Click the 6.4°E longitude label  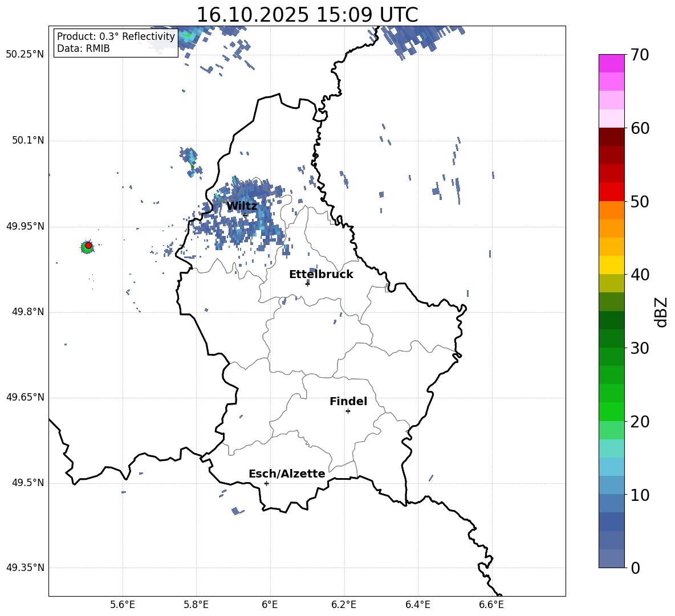click(417, 605)
